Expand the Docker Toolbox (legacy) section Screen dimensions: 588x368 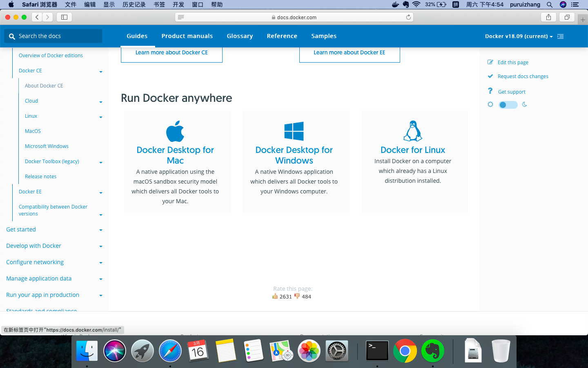pyautogui.click(x=100, y=162)
